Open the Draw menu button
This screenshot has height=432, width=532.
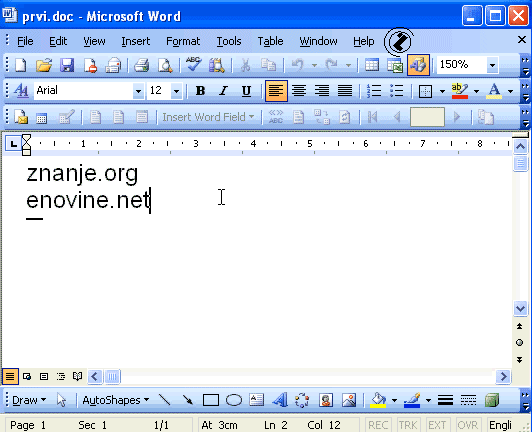pyautogui.click(x=29, y=400)
